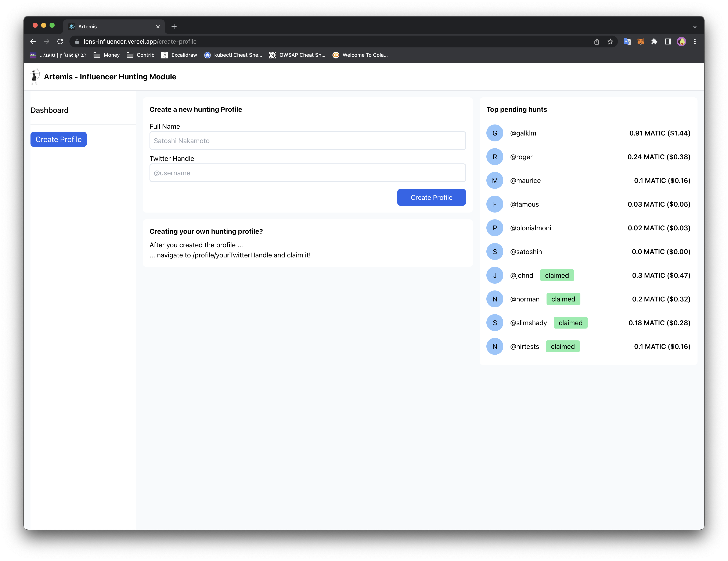
Task: Navigate to Create Profile page
Action: (58, 139)
